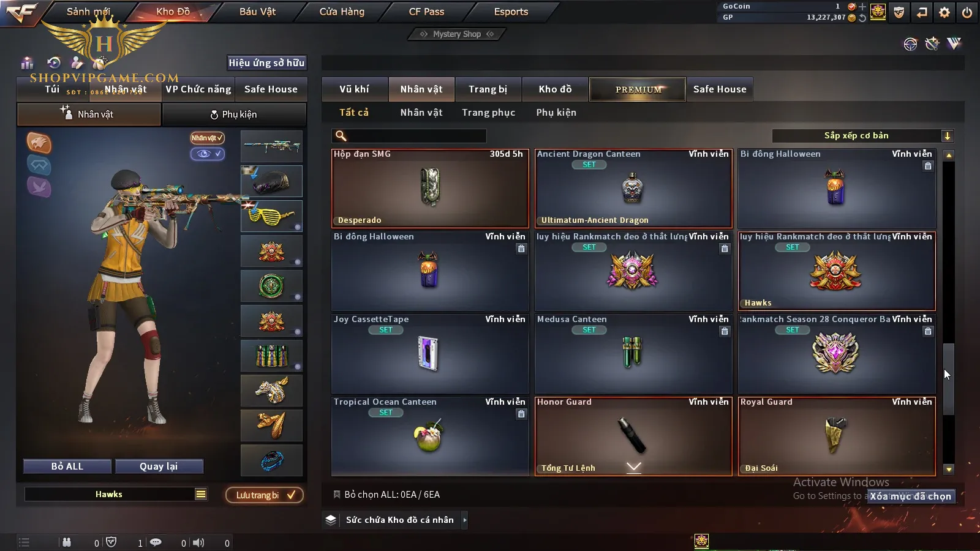The image size is (980, 551).
Task: Click the inventory scrollbar thumb
Action: [x=949, y=379]
